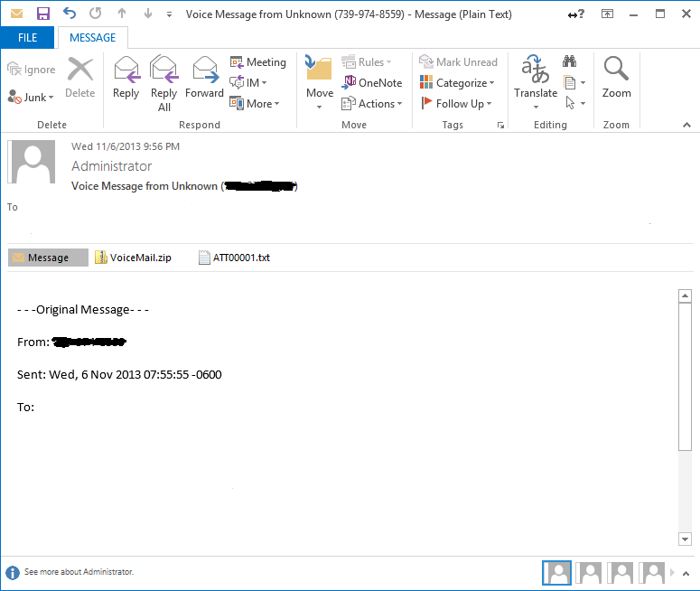Open the FILE tab
This screenshot has width=700, height=591.
point(27,38)
